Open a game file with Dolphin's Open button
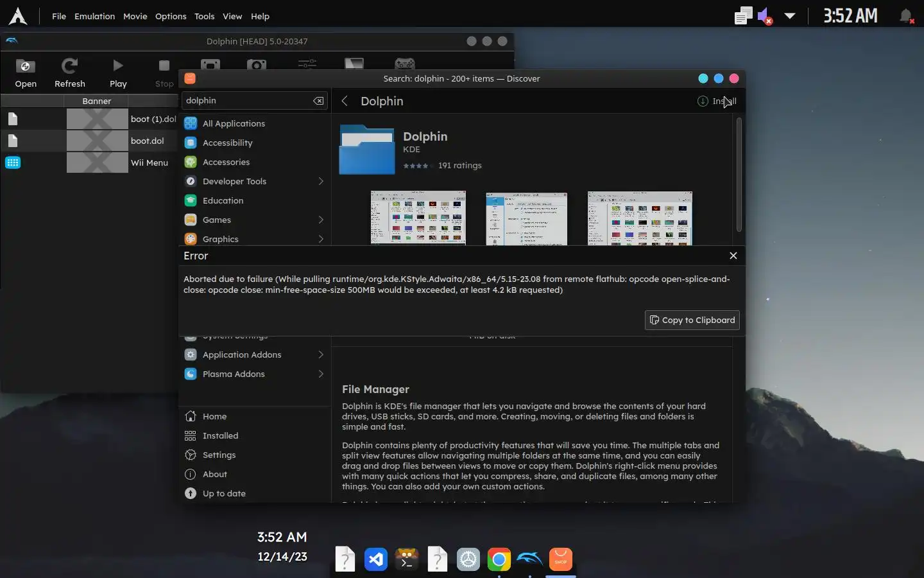Viewport: 924px width, 578px height. click(26, 73)
